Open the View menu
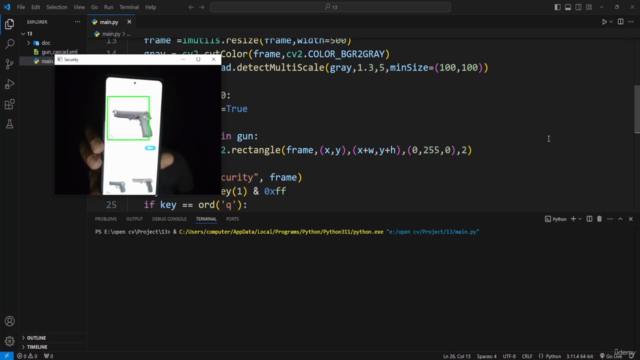The image size is (640, 360). 79,7
